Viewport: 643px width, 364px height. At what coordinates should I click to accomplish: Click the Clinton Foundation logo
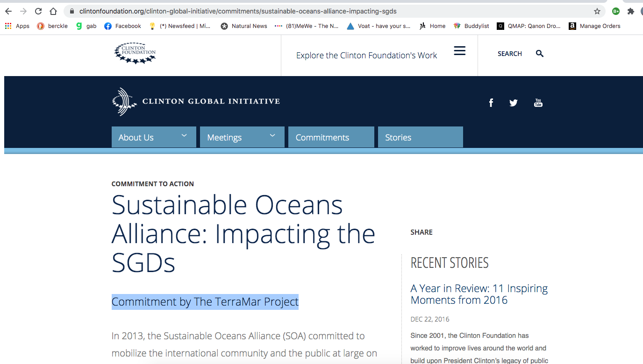click(x=135, y=53)
